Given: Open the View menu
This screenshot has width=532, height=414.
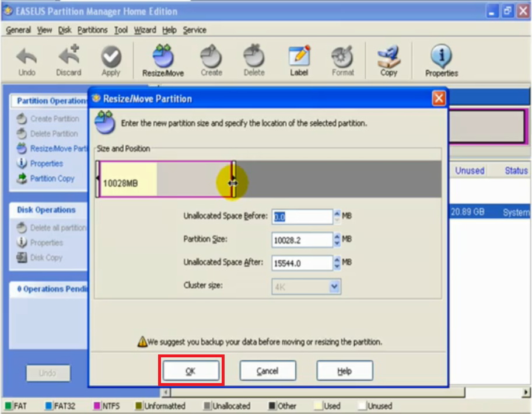Looking at the screenshot, I should [44, 30].
